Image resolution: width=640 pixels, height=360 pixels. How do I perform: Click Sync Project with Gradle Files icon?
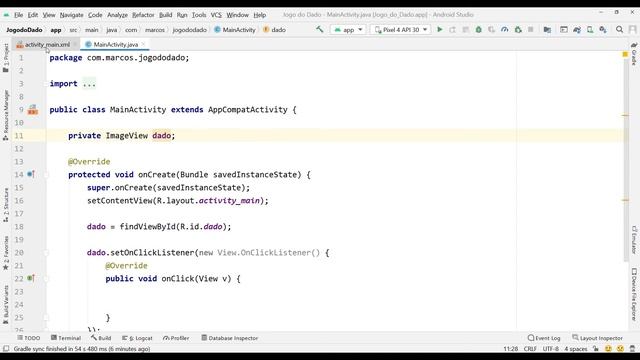pos(577,29)
